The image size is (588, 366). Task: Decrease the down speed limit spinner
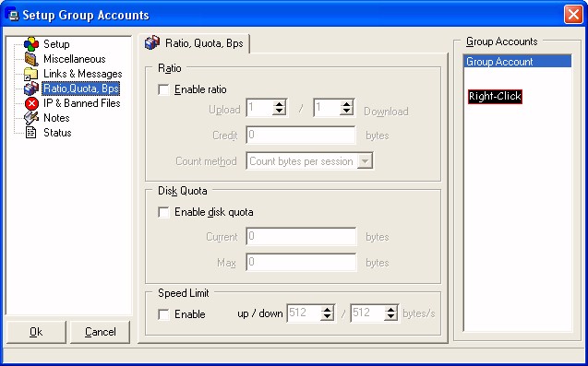coord(391,317)
